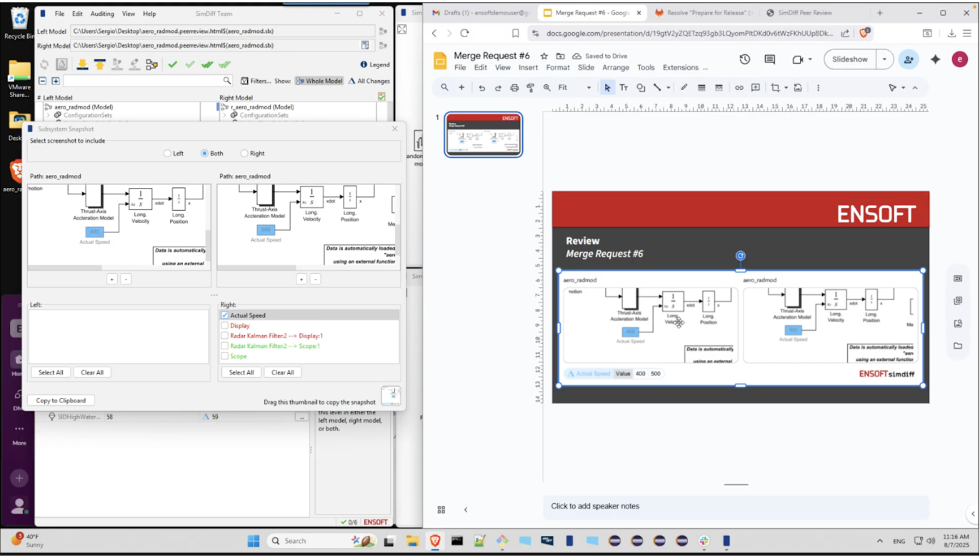Collapse the filmstrip with the left chevron
This screenshot has width=980, height=556.
click(x=466, y=510)
